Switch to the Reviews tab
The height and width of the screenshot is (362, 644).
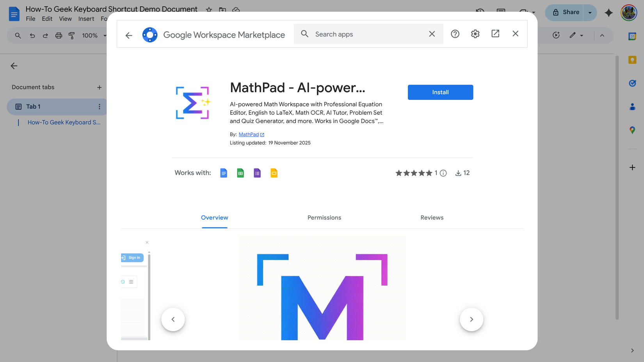coord(432,218)
